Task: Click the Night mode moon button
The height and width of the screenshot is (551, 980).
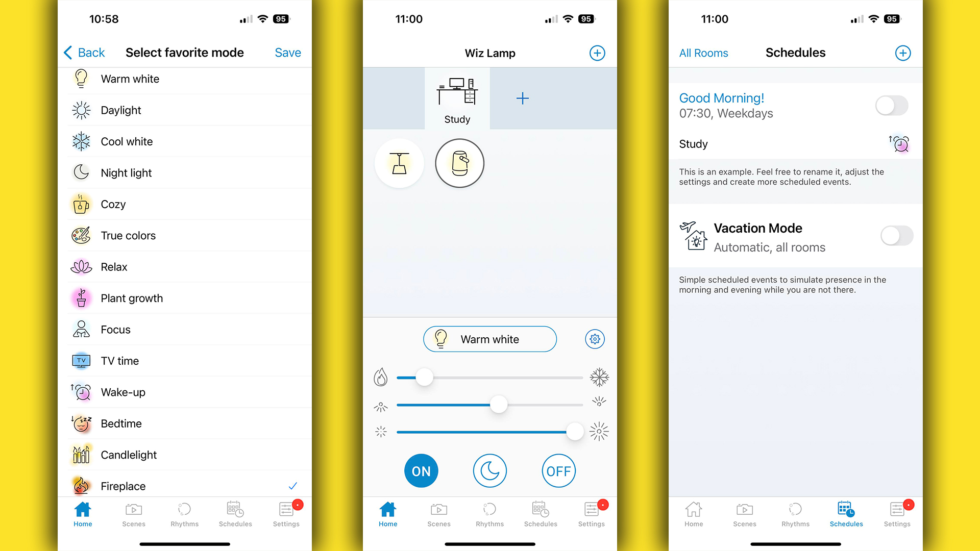Action: coord(489,470)
